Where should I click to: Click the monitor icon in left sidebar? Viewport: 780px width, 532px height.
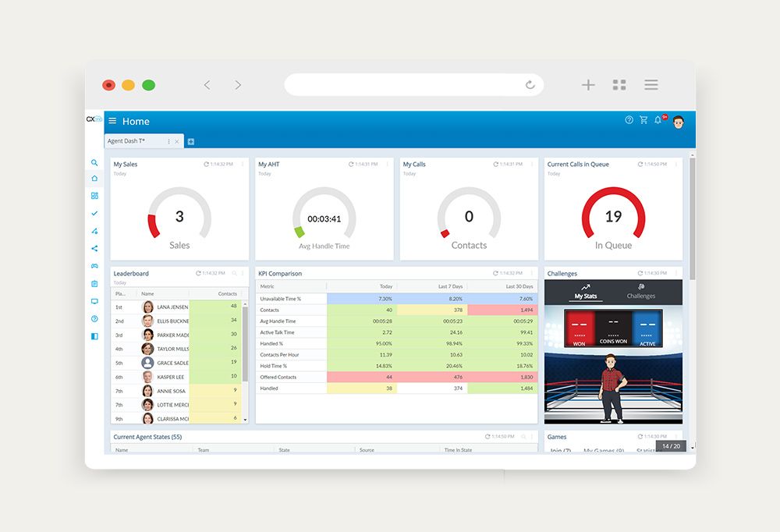[94, 301]
